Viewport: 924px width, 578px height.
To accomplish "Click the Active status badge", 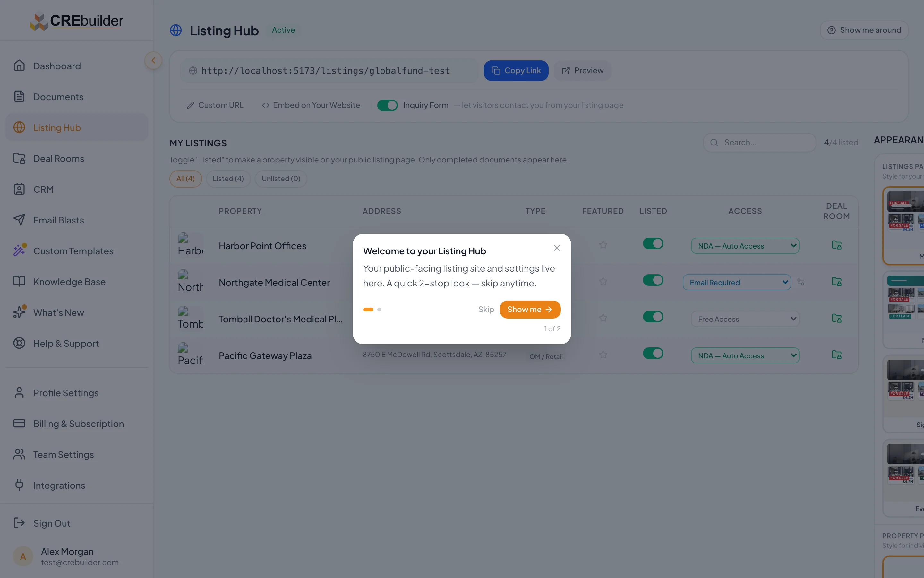I will tap(283, 30).
